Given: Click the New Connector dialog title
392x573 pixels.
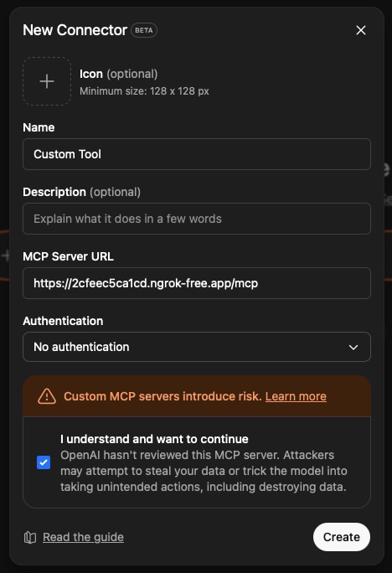Looking at the screenshot, I should 75,30.
